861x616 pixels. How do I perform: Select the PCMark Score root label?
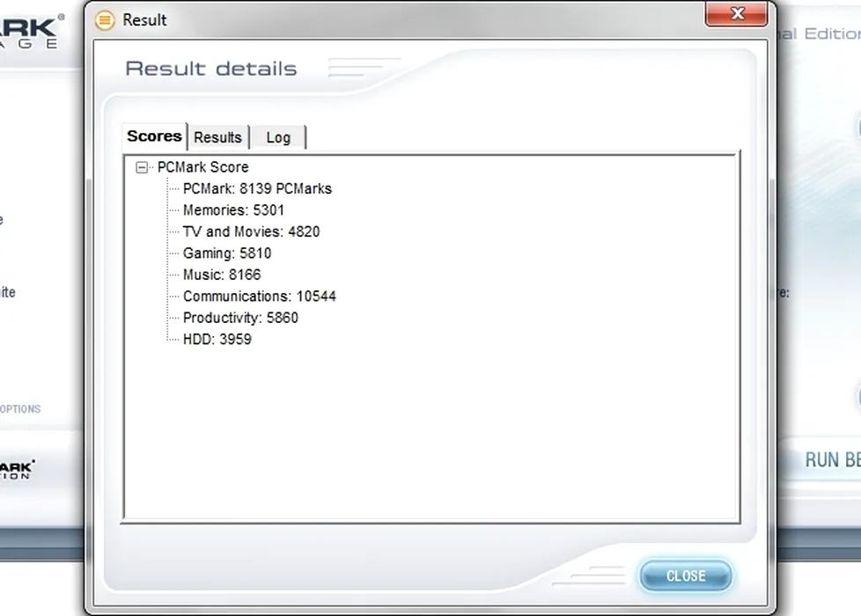pyautogui.click(x=202, y=167)
